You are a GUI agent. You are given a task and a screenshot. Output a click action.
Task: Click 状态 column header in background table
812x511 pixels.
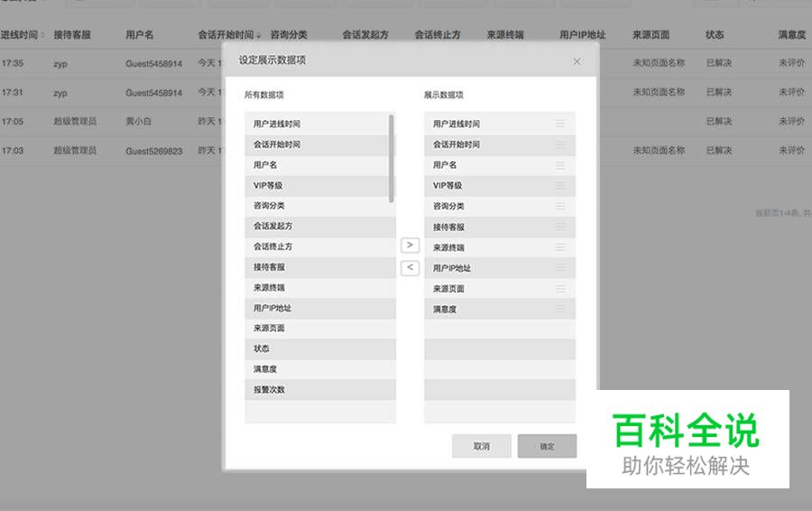[x=715, y=34]
